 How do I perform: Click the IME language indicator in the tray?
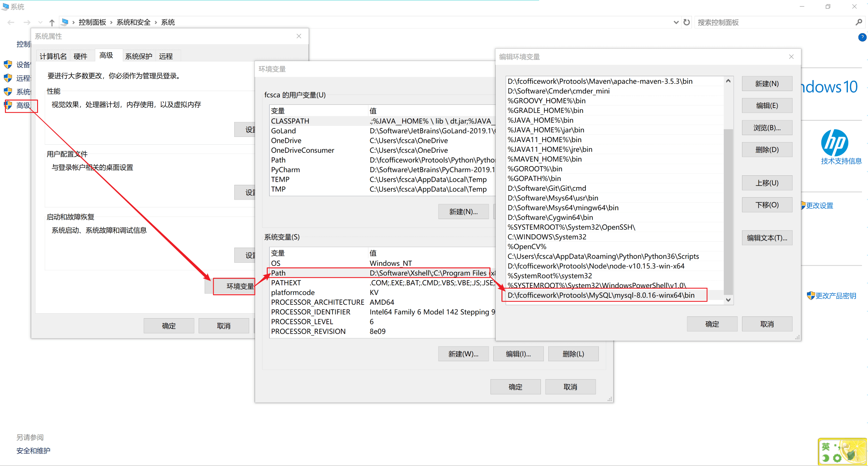pos(825,447)
